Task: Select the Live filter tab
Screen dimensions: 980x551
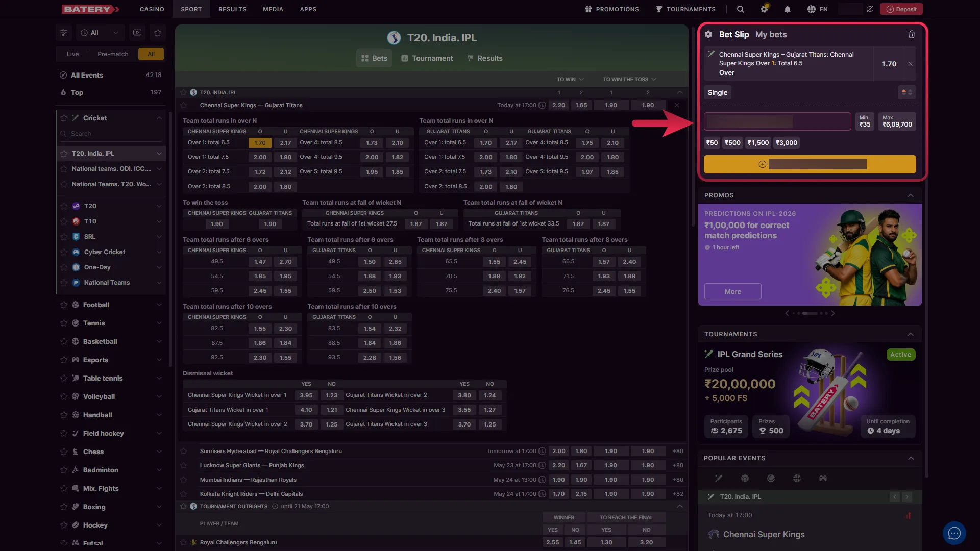Action: coord(72,54)
